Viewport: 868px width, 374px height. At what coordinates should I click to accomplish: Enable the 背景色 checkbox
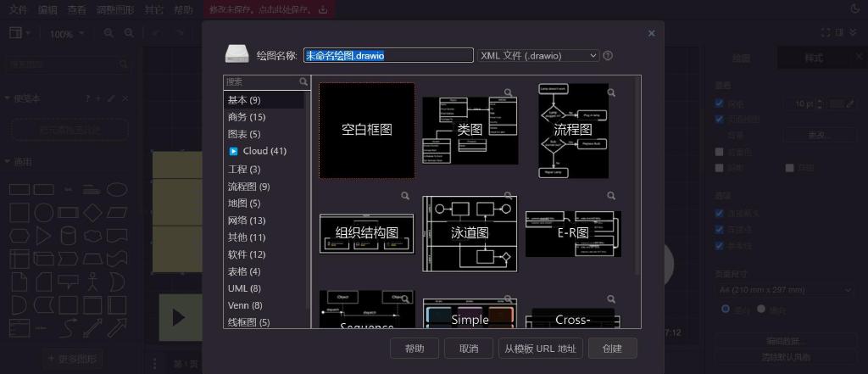point(719,151)
